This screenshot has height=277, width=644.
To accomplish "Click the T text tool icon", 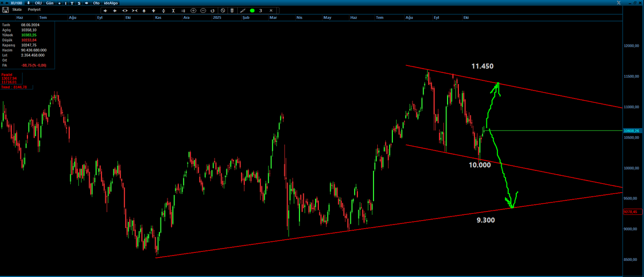I will coord(72,3).
